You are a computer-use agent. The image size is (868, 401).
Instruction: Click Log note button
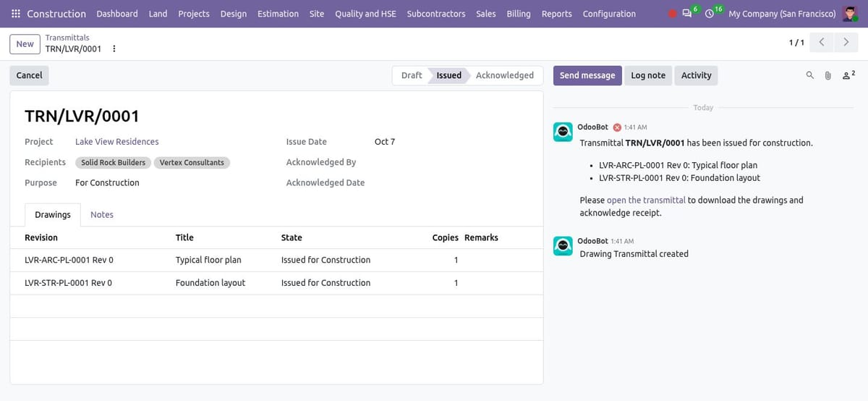648,75
